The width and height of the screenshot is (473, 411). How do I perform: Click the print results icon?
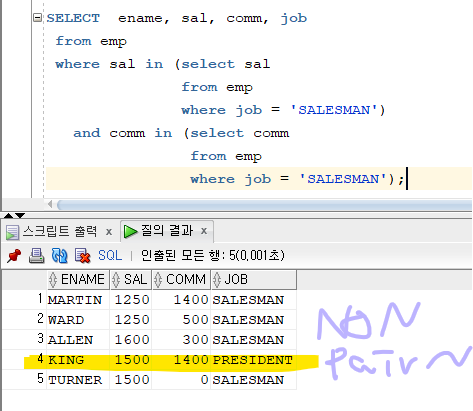pyautogui.click(x=36, y=256)
